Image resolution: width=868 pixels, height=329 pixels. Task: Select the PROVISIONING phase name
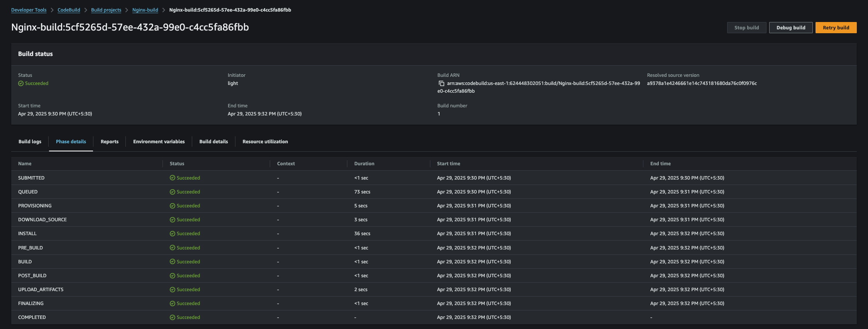pos(35,206)
